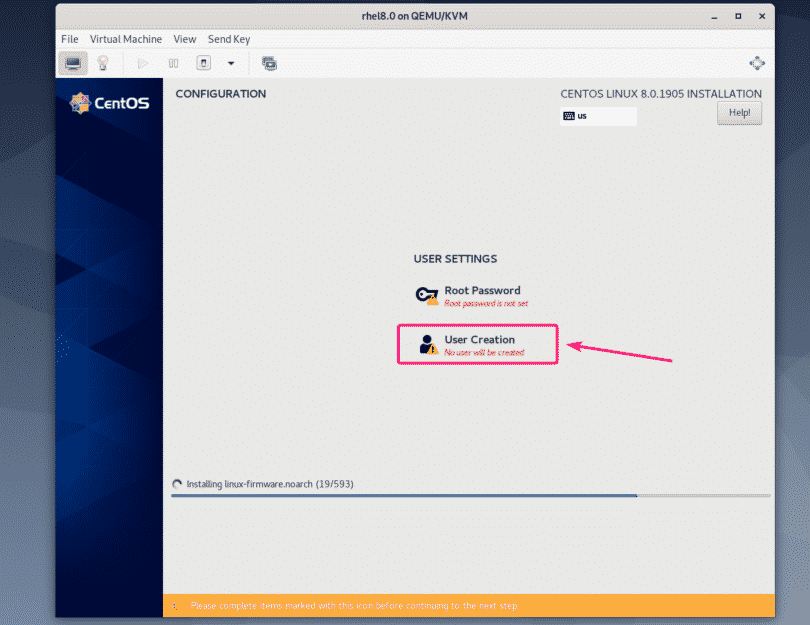
Task: Run the virtual machine with play icon
Action: pos(142,62)
